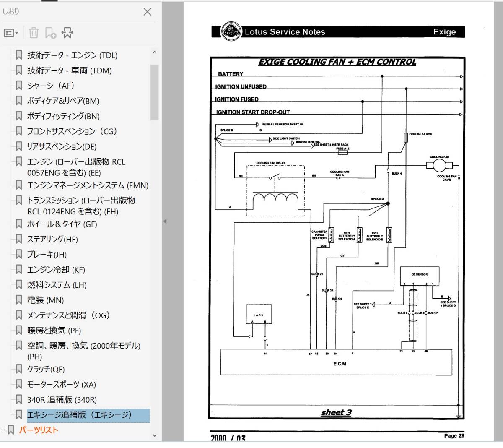Click the 'Page 29' footer text
The width and height of the screenshot is (503, 448).
click(x=454, y=436)
